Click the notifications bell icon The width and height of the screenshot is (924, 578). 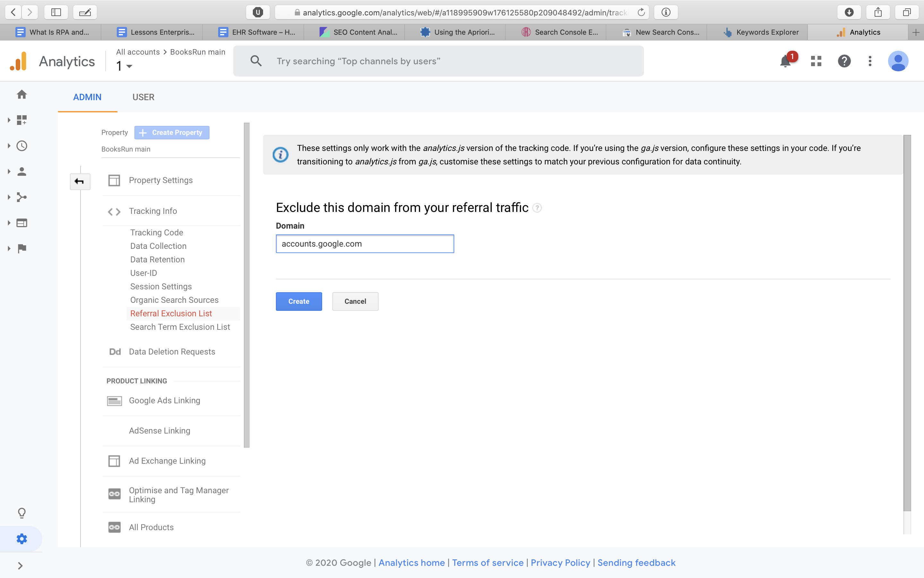point(785,61)
